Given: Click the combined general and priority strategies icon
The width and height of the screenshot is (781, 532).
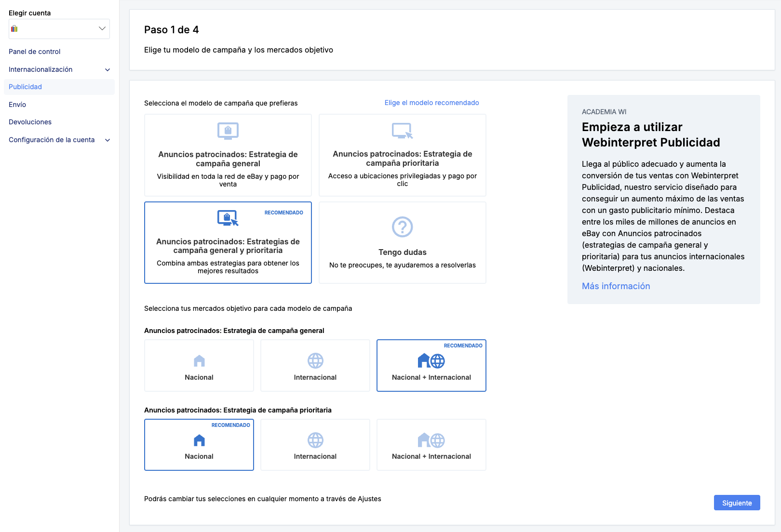Looking at the screenshot, I should tap(228, 218).
